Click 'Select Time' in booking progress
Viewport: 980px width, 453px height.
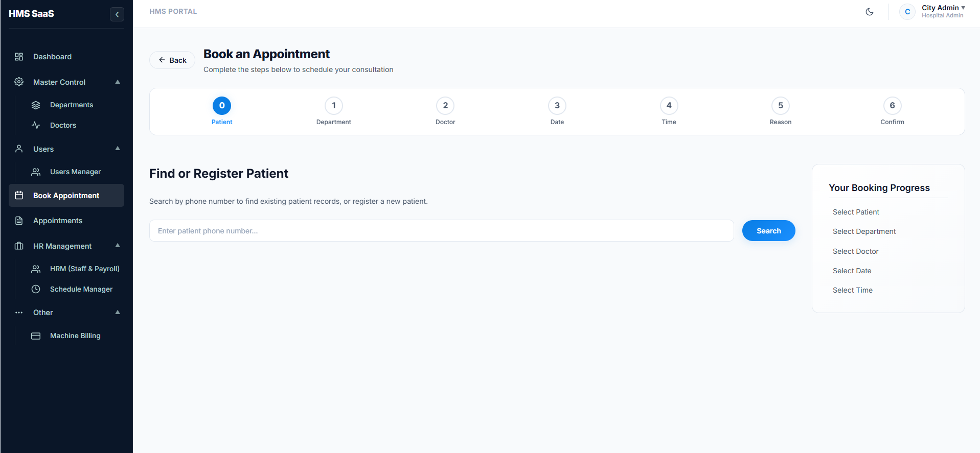coord(852,290)
